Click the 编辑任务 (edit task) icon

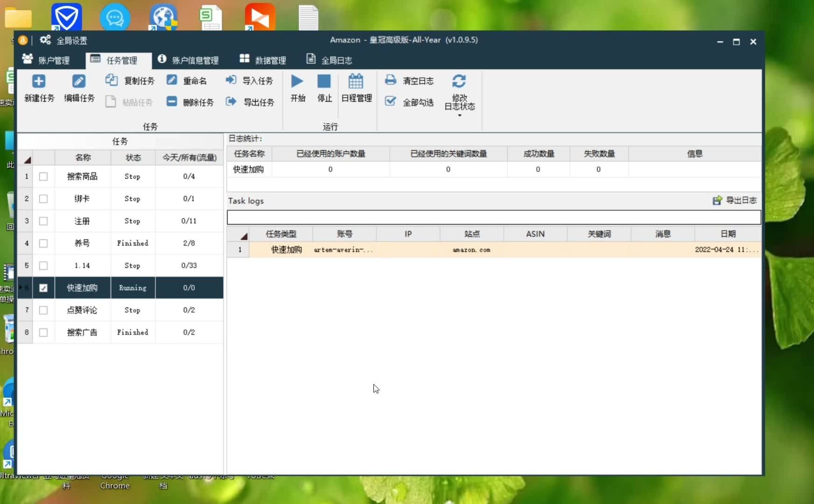click(79, 81)
